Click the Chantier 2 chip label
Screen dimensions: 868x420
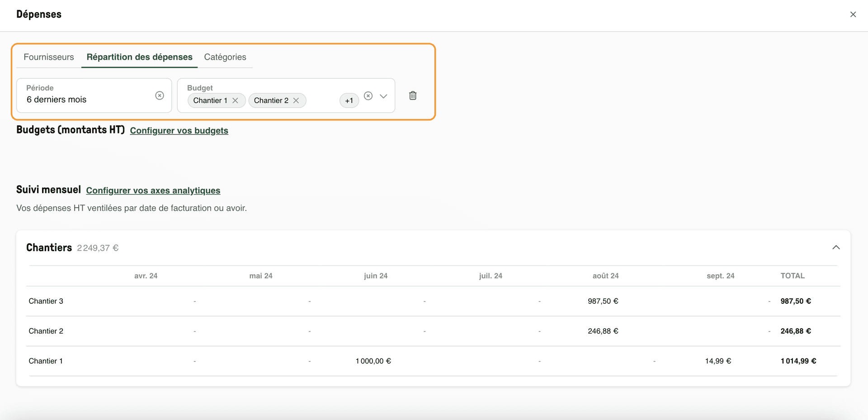click(x=271, y=100)
